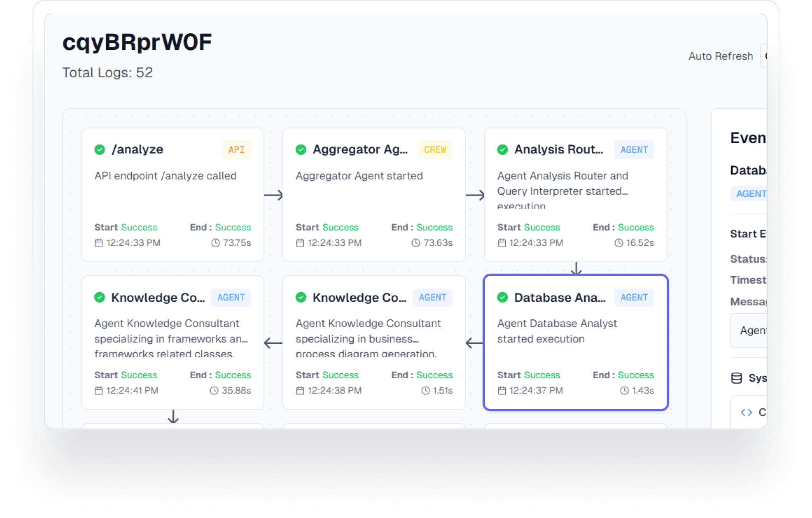Click the success check on Database Analyst node

(x=503, y=298)
